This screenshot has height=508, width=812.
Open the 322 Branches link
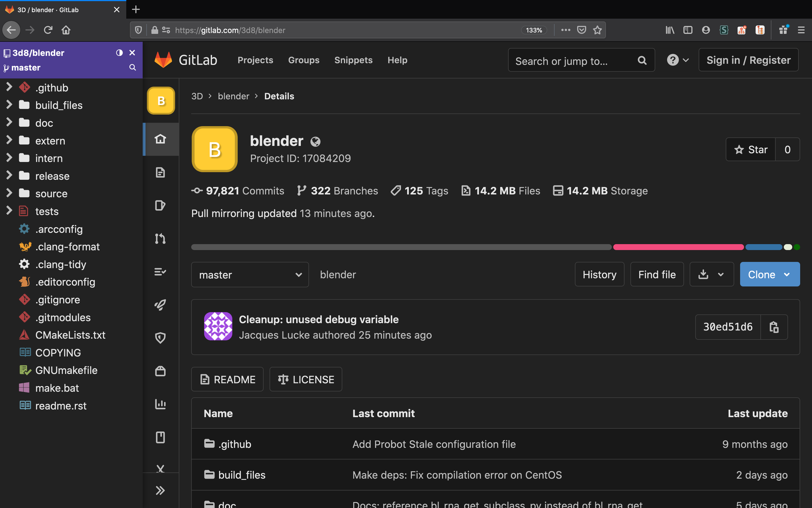(337, 191)
